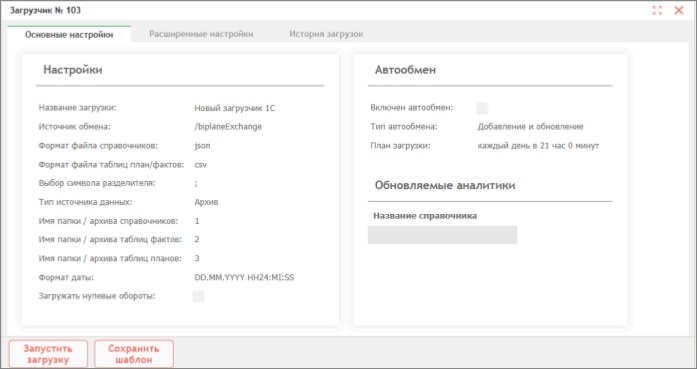Click Имя папки / архива таблиц планов label
The width and height of the screenshot is (697, 369).
pyautogui.click(x=110, y=258)
